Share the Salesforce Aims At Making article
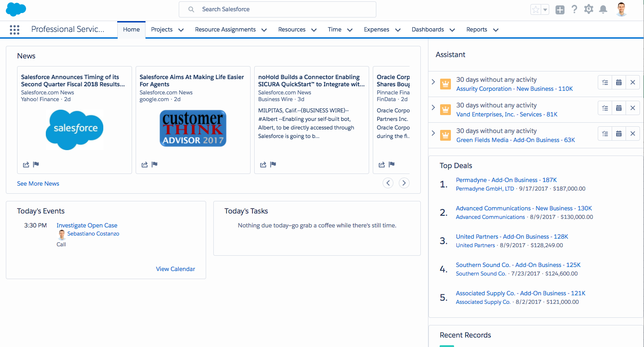The width and height of the screenshot is (644, 347). pos(145,165)
